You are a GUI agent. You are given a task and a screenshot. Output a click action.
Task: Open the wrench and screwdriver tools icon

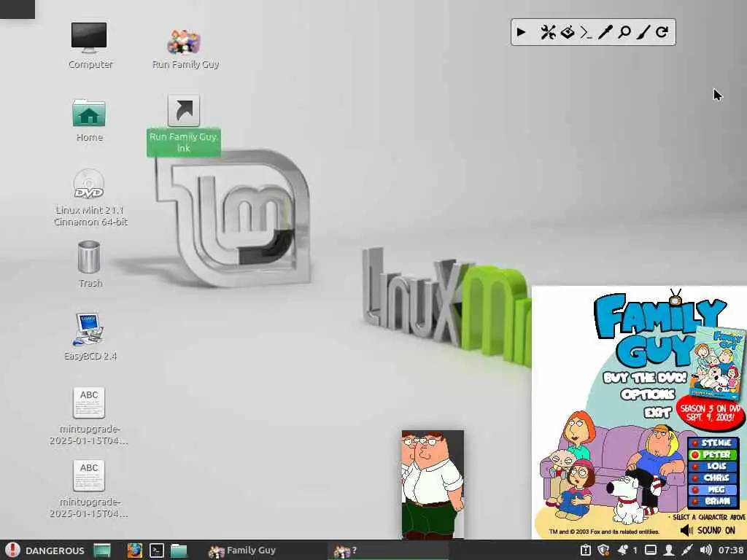(548, 32)
